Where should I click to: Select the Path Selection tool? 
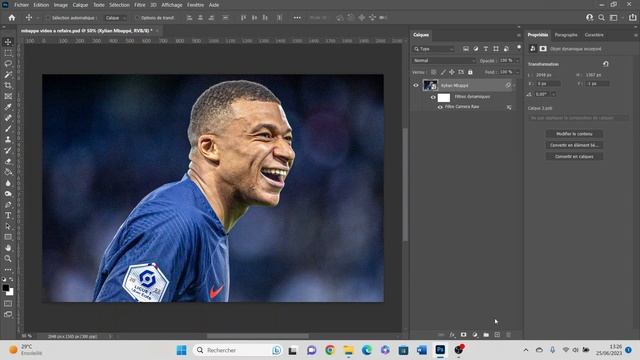[x=8, y=226]
